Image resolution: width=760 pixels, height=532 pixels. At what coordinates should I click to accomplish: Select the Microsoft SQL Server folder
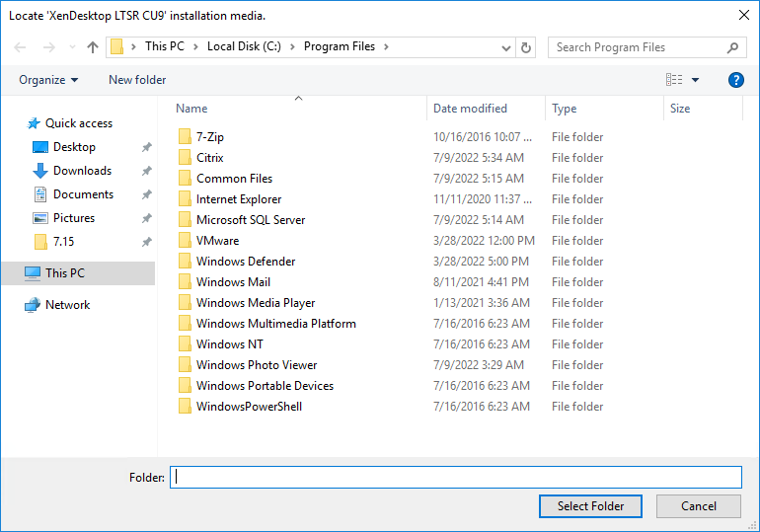point(251,220)
